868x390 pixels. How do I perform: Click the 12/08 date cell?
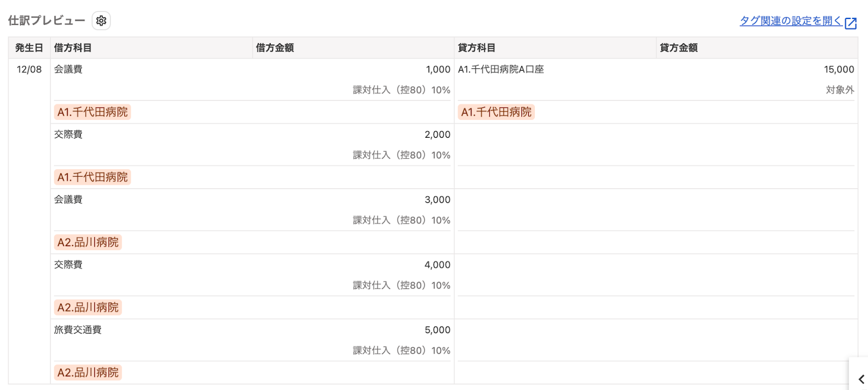click(29, 69)
